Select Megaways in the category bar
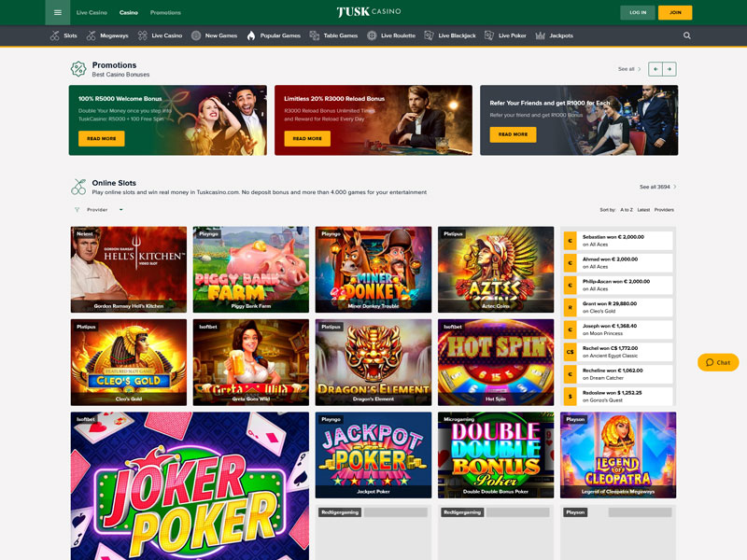The width and height of the screenshot is (747, 560). [x=114, y=35]
